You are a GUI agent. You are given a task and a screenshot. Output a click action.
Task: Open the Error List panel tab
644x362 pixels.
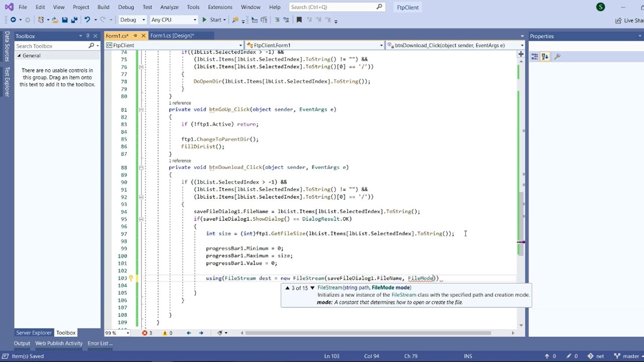tap(100, 343)
